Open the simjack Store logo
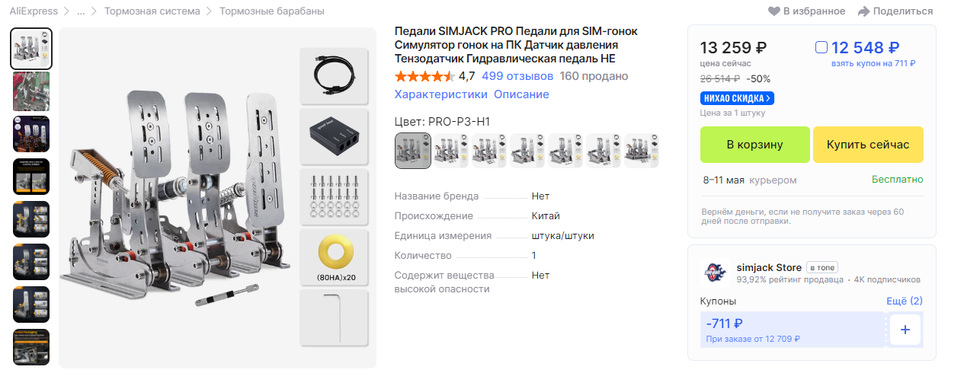This screenshot has width=980, height=389. pos(716,272)
